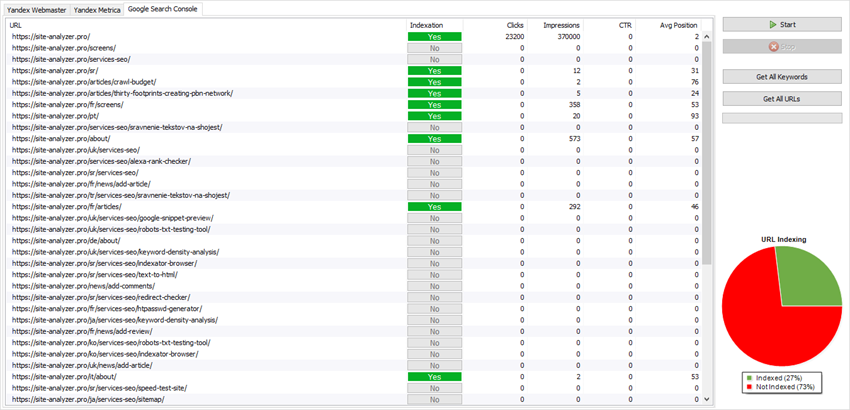Switch to the Yandex Webmaster tab
The image size is (850, 410).
click(x=36, y=10)
